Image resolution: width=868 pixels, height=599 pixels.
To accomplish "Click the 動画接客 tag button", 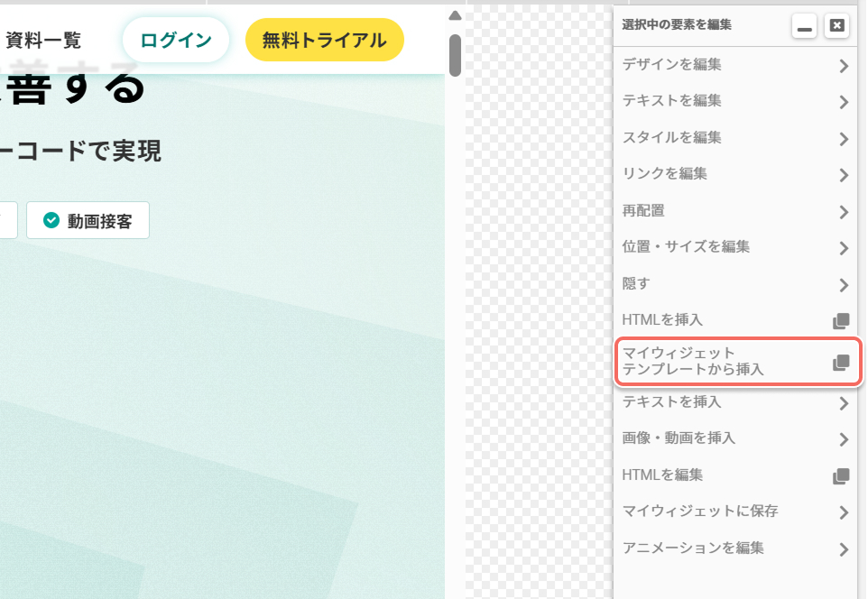I will [x=88, y=220].
